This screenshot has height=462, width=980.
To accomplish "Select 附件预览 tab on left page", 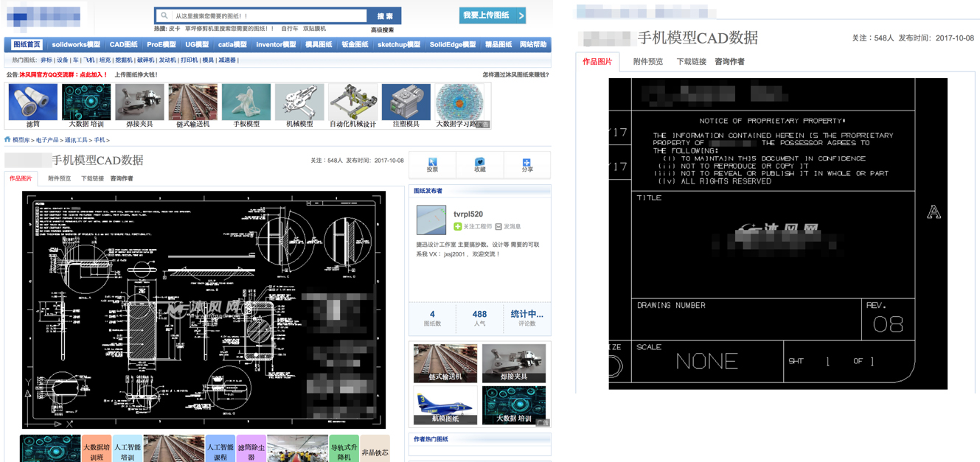I will (60, 178).
